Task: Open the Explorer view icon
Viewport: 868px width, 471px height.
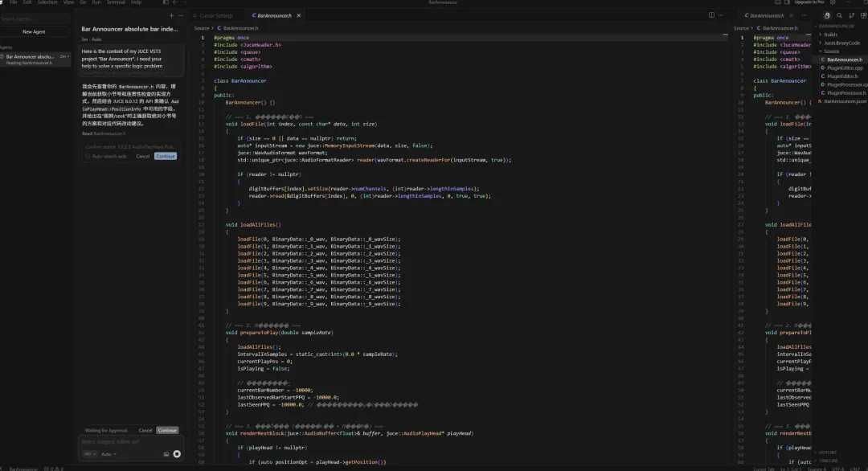Action: click(x=829, y=15)
